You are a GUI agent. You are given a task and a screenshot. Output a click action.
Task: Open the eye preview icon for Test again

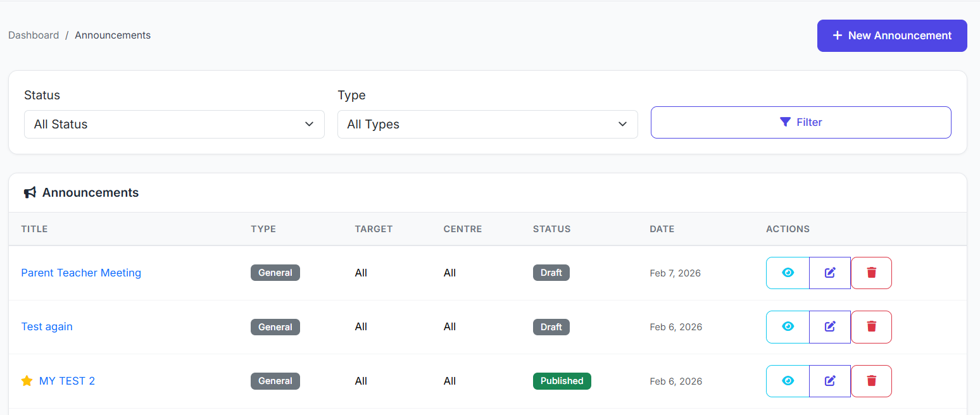pyautogui.click(x=787, y=326)
